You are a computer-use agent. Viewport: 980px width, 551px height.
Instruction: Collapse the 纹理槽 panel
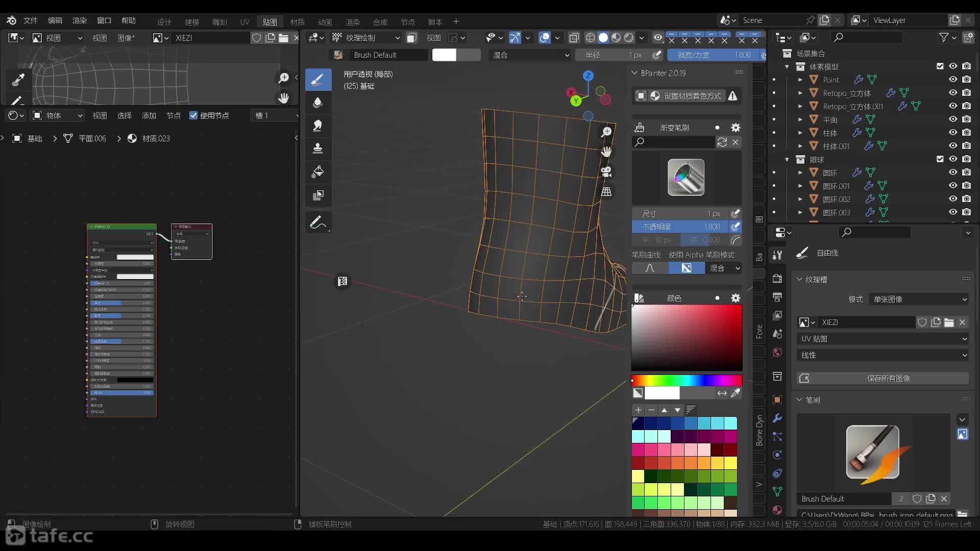point(799,280)
